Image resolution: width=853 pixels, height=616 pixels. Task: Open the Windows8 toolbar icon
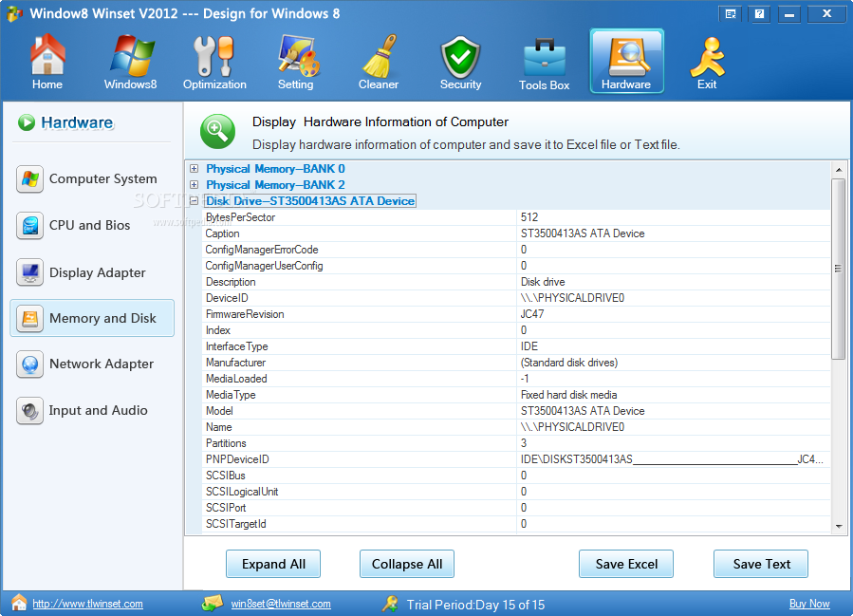point(131,55)
